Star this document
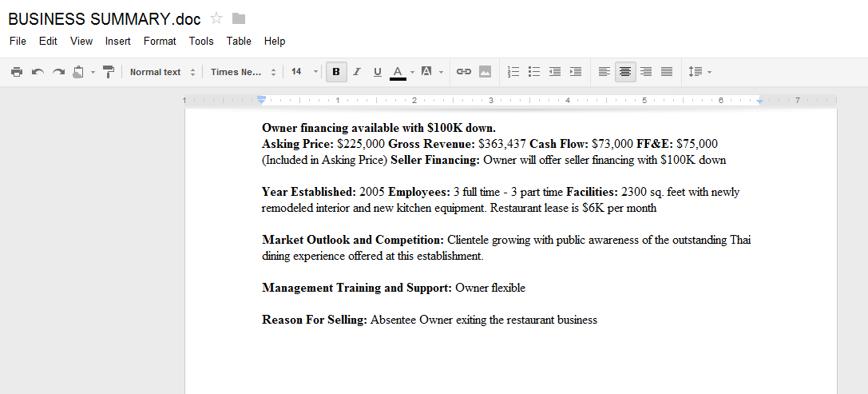Screen dimensions: 868x394 (216, 18)
